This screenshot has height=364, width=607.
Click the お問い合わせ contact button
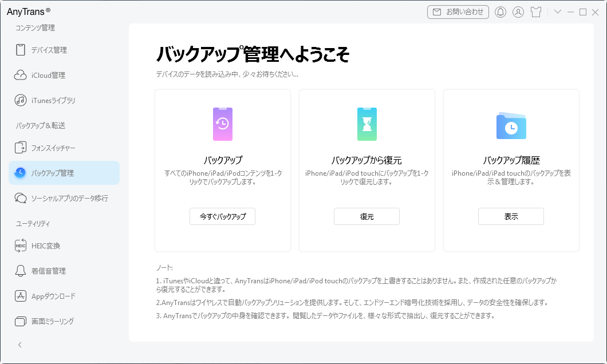coord(458,12)
